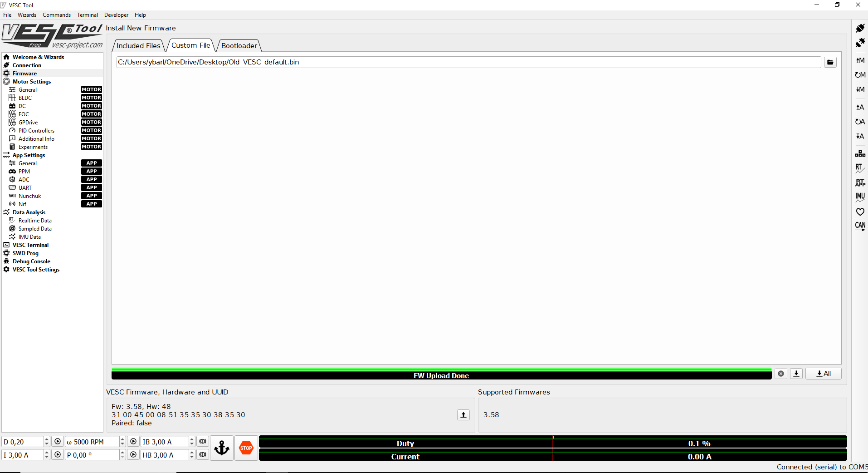Read default motor configuration with the circular-arrow M icon
868x473 pixels.
860,75
